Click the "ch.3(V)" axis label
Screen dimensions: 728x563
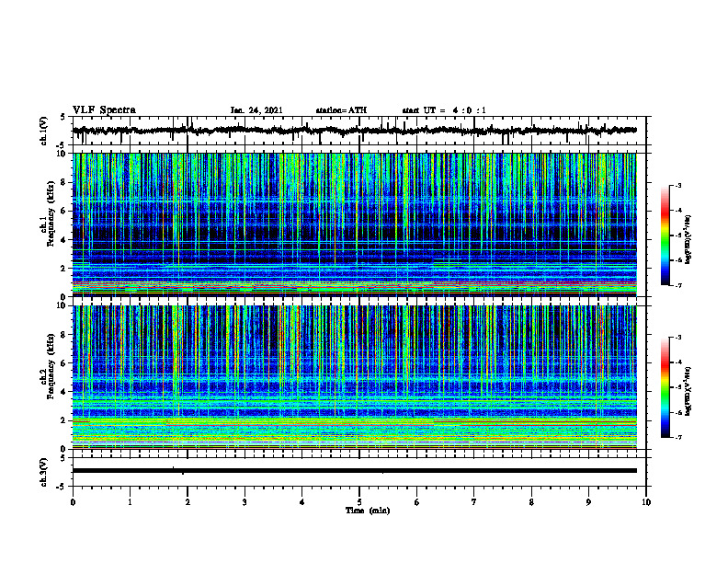(44, 472)
